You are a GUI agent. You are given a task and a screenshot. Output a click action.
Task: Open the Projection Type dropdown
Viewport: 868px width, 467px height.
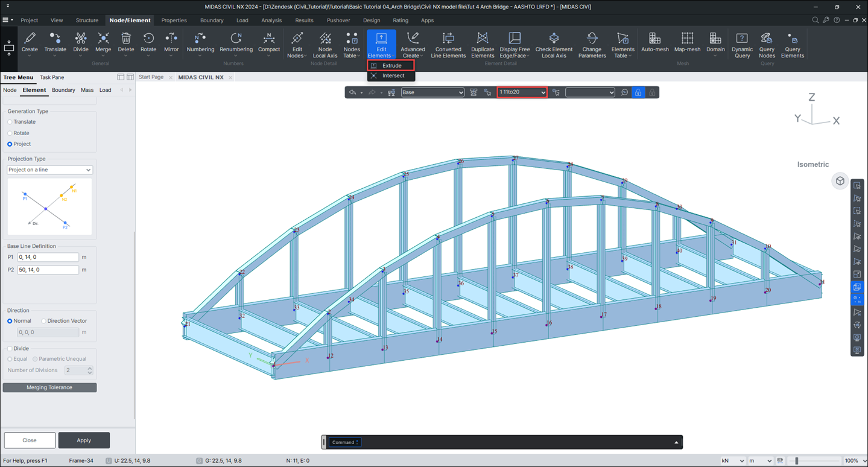[49, 170]
